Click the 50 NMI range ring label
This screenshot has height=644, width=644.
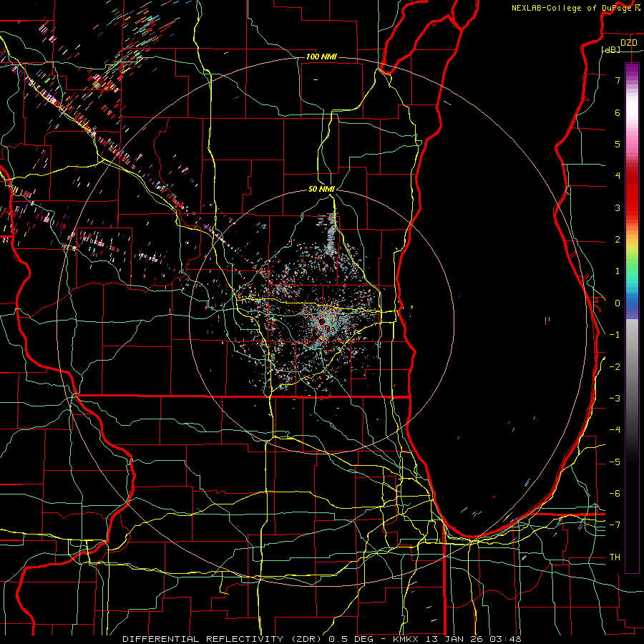(321, 189)
